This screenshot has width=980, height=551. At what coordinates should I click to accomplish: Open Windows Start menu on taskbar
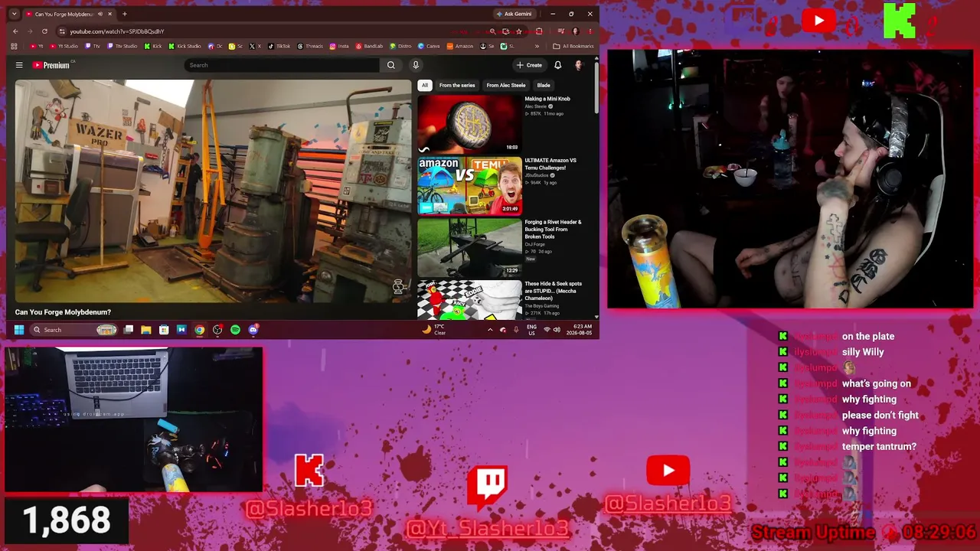19,330
